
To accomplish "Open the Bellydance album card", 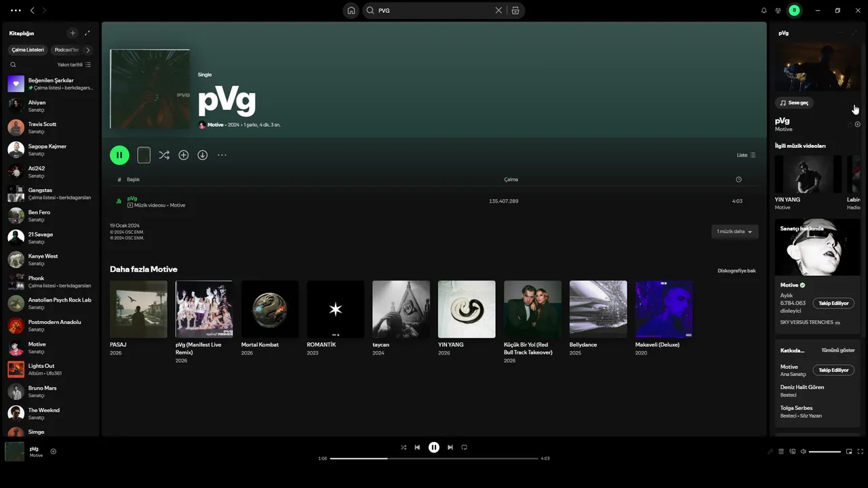I will point(598,319).
